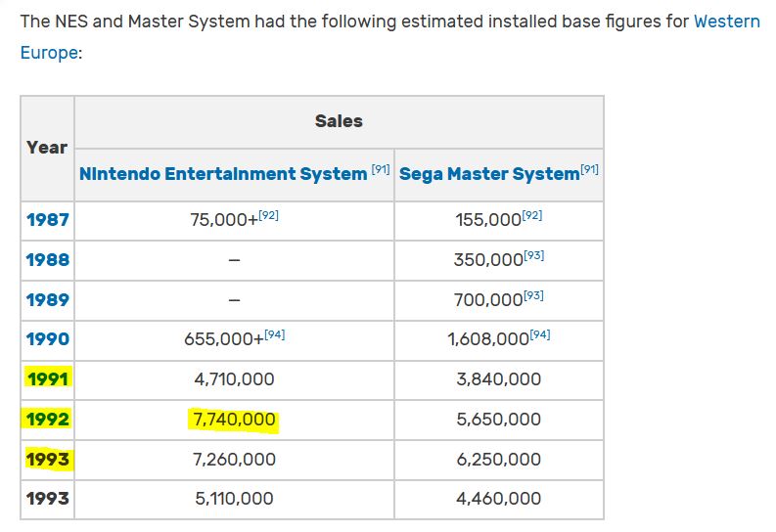Click the highlighted 7,740,000 cell
The image size is (776, 532).
tap(234, 420)
